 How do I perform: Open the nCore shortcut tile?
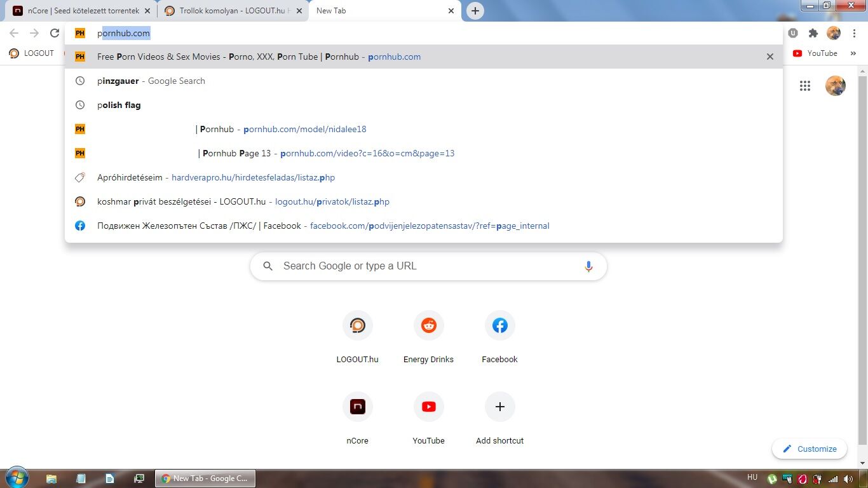tap(357, 419)
